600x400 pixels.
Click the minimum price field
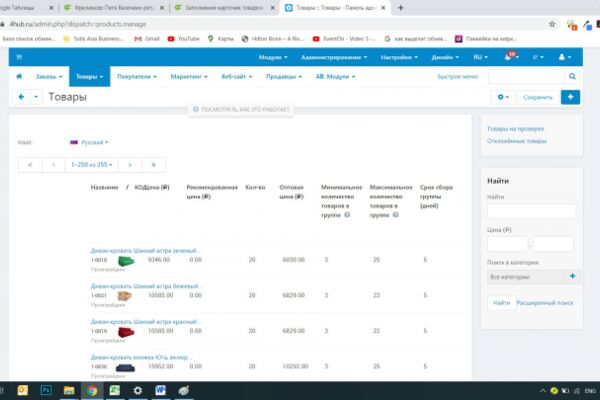tap(507, 244)
